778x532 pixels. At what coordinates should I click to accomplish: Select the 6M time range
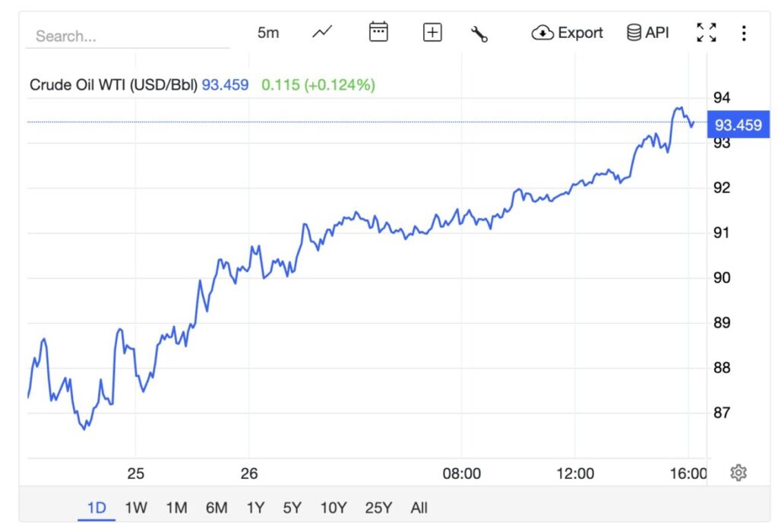point(217,508)
